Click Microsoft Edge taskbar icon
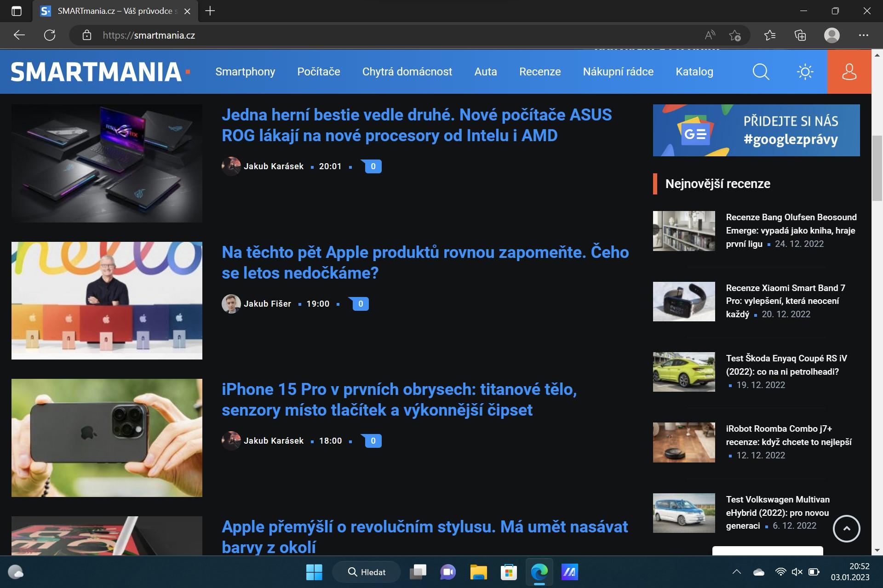The height and width of the screenshot is (588, 883). point(539,572)
